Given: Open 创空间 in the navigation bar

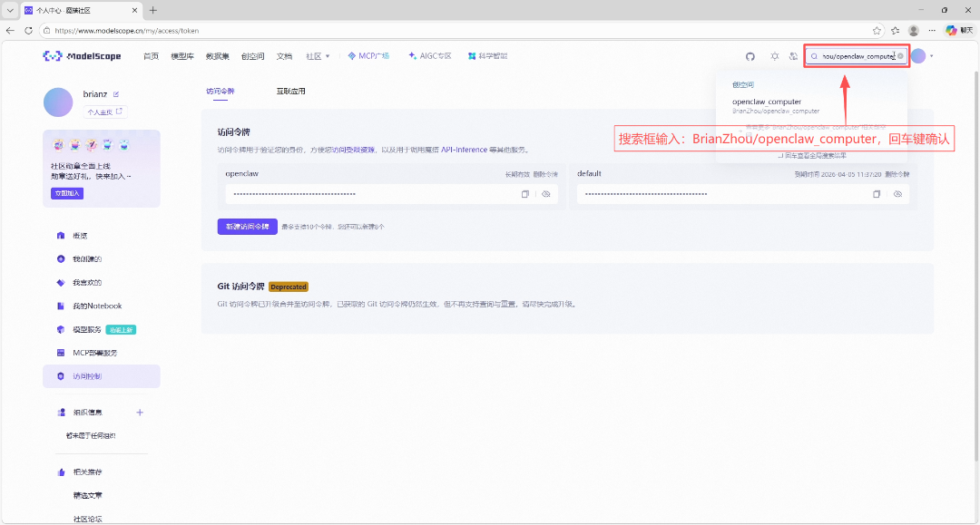Looking at the screenshot, I should click(x=252, y=56).
